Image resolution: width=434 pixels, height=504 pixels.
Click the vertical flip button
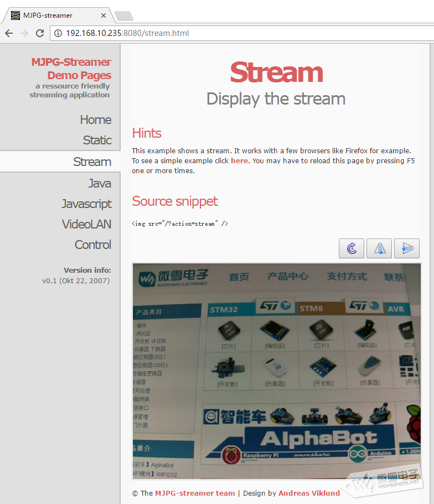tap(407, 248)
